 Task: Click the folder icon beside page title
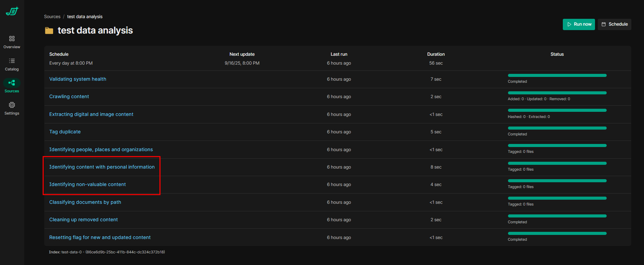49,31
